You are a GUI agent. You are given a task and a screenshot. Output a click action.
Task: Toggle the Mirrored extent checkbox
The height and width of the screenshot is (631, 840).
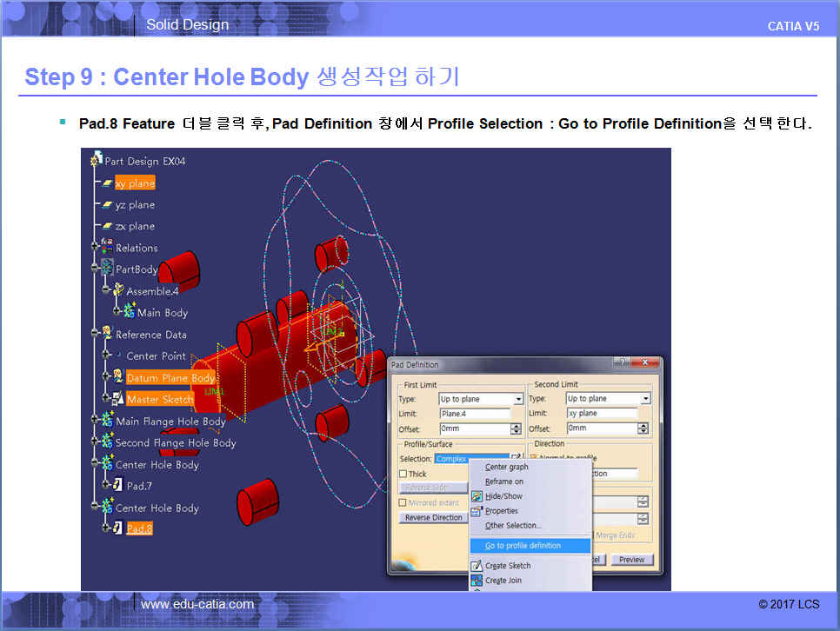(403, 502)
